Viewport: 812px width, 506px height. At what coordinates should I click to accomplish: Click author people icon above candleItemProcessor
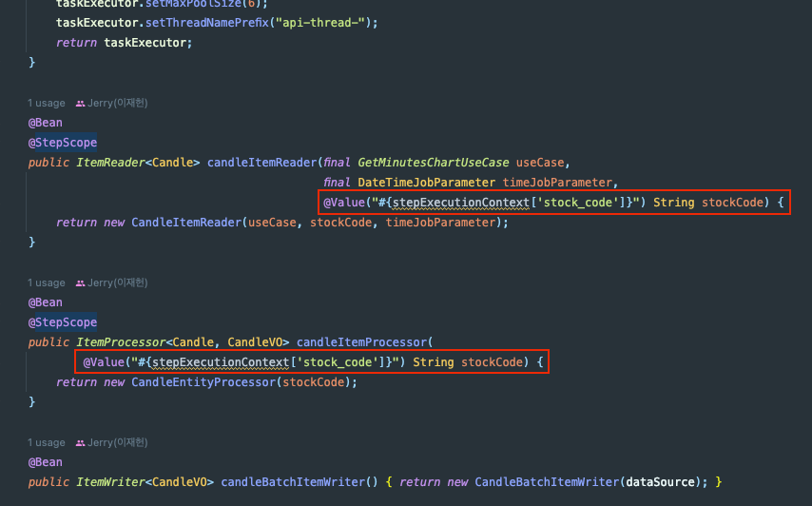pos(80,283)
